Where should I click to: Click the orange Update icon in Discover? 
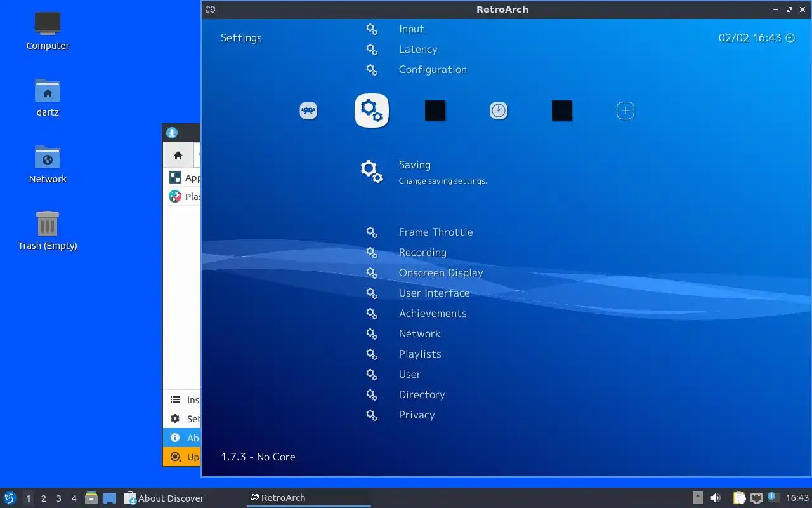click(176, 457)
